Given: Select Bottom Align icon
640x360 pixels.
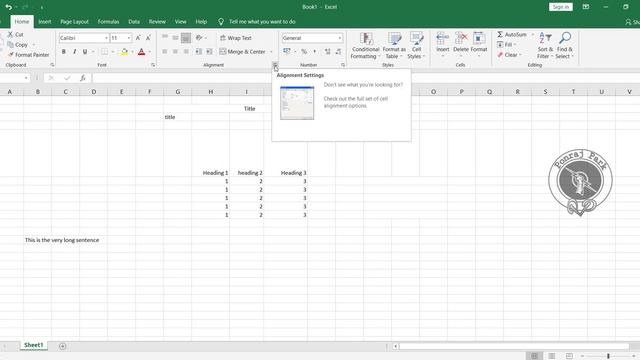Looking at the screenshot, I should (186, 38).
